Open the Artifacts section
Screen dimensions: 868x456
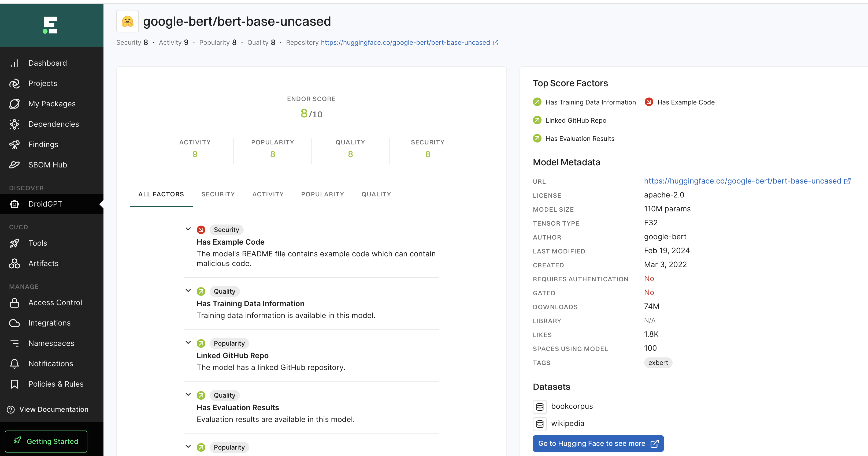click(44, 263)
